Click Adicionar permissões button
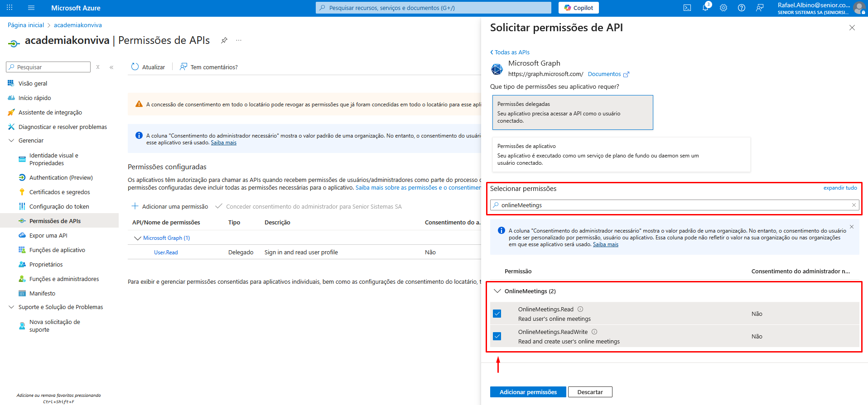This screenshot has height=405, width=868. pos(528,392)
